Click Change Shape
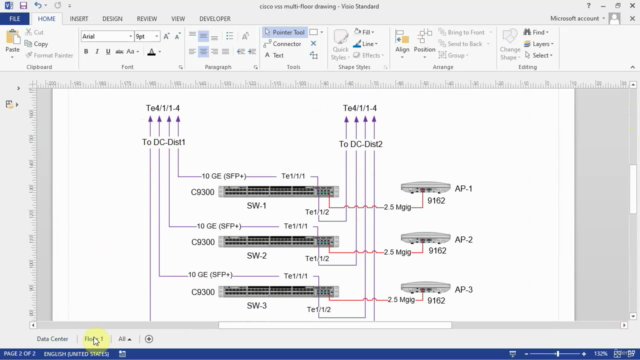 (509, 45)
